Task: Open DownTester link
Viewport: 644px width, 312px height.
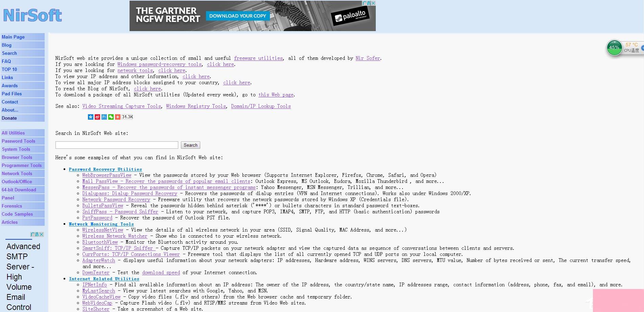Action: tap(96, 272)
